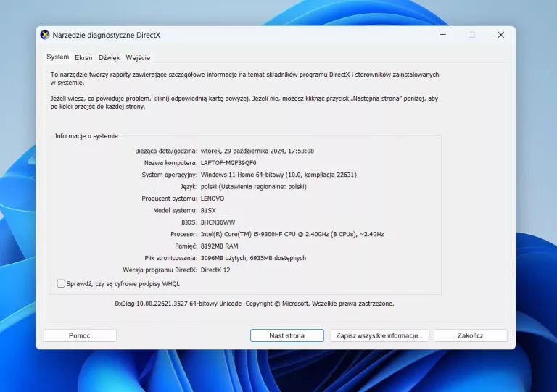Click the language value polski
The width and height of the screenshot is (557, 392).
click(254, 187)
